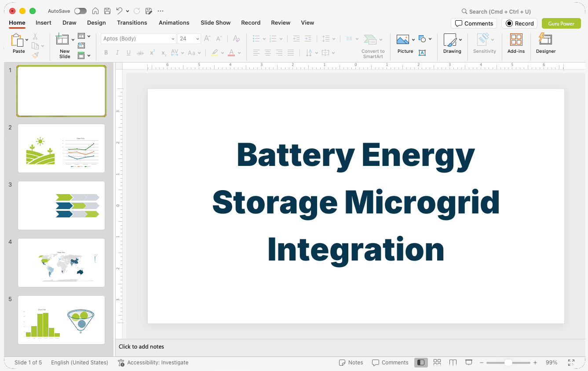Increase font size
This screenshot has height=371, width=588.
pos(208,39)
